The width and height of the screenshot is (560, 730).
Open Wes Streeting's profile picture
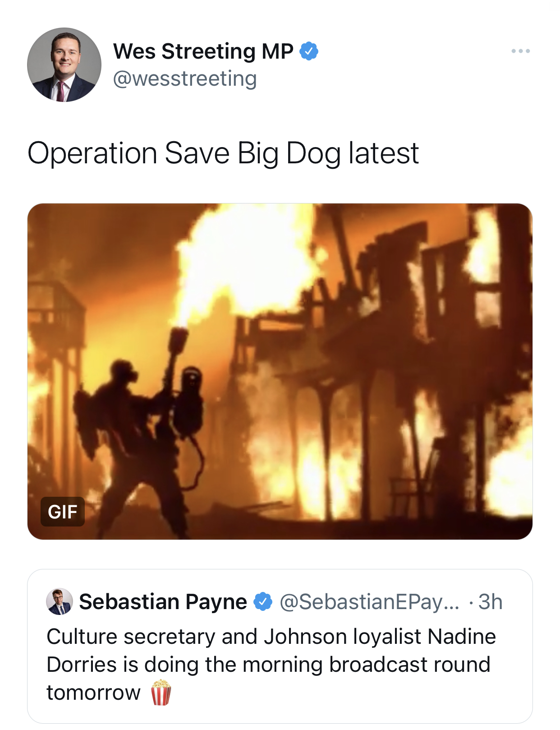pyautogui.click(x=64, y=65)
